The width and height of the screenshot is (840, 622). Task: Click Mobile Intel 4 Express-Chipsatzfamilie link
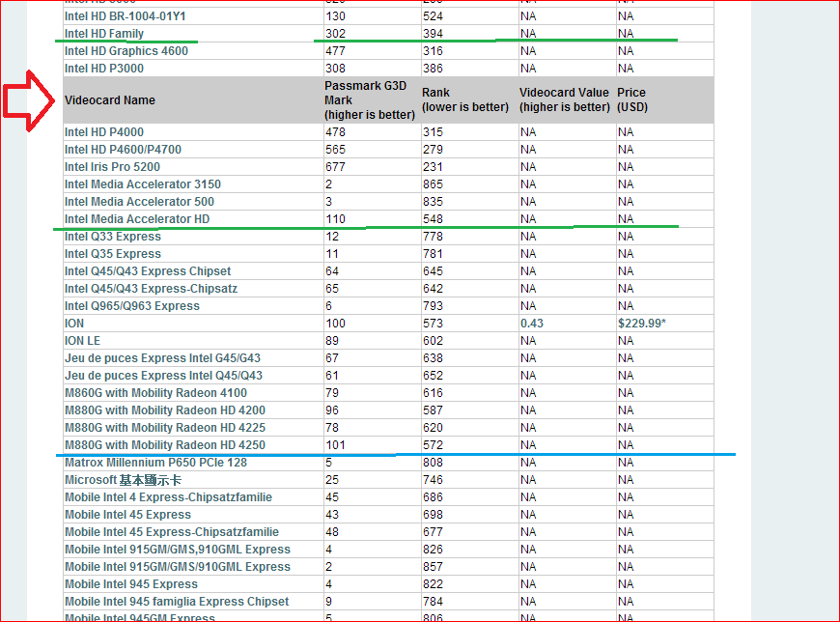[168, 497]
